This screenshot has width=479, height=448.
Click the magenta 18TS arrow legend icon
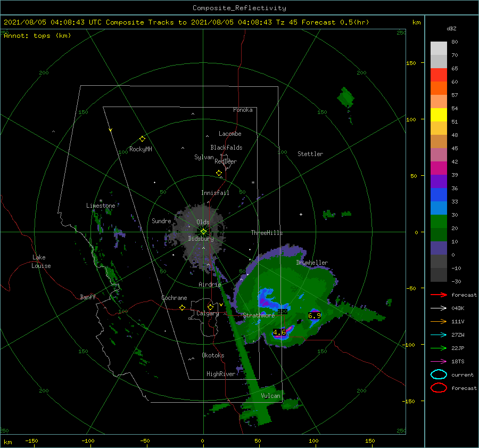pyautogui.click(x=439, y=362)
